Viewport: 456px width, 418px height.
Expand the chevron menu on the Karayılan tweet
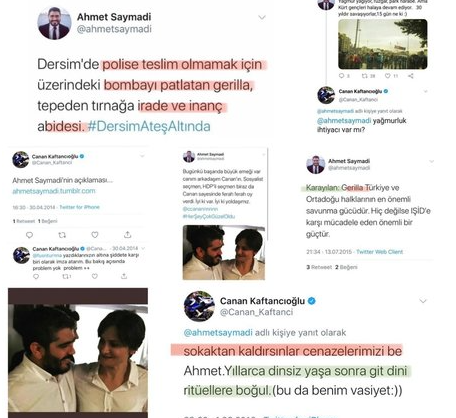tap(431, 162)
